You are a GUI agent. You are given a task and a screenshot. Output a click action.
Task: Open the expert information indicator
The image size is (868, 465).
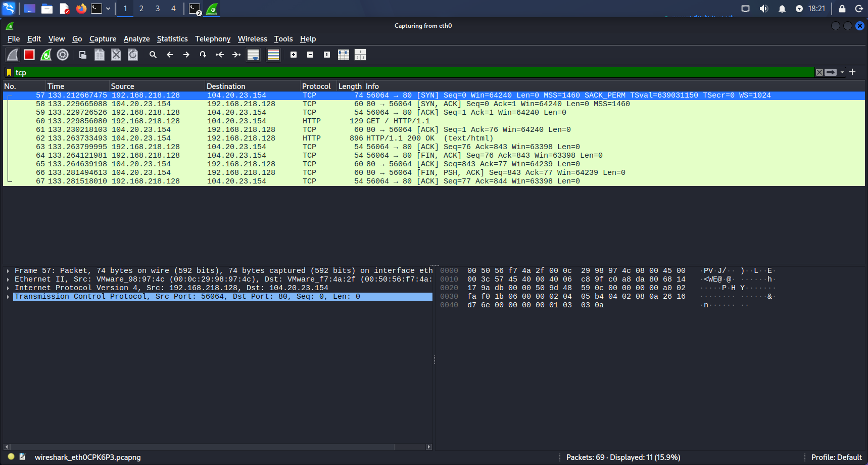11,457
